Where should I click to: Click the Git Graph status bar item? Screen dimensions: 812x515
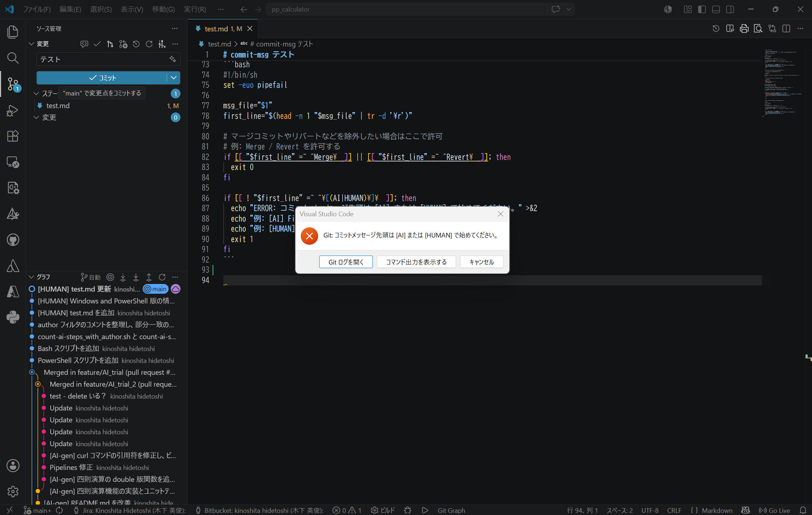pyautogui.click(x=451, y=510)
